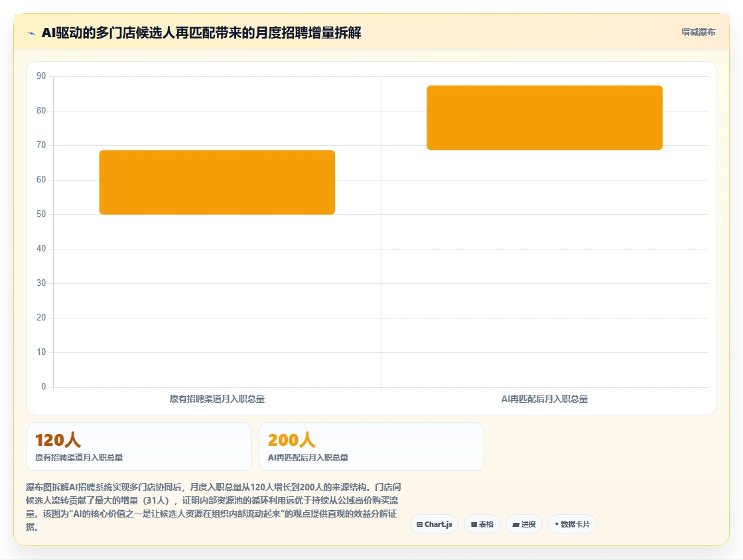Click the 增减瀑布 label in header
Image resolution: width=743 pixels, height=560 pixels.
pos(698,33)
